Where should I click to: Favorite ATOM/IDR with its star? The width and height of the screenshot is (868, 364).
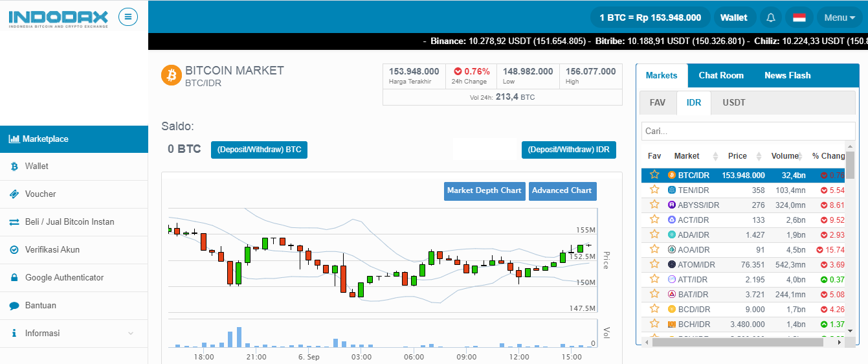(654, 264)
